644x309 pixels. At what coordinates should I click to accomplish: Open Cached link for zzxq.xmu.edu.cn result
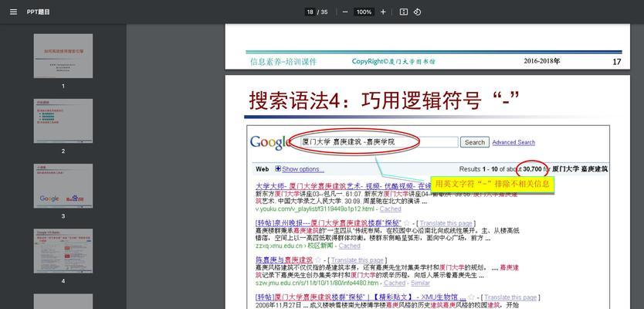(x=350, y=246)
